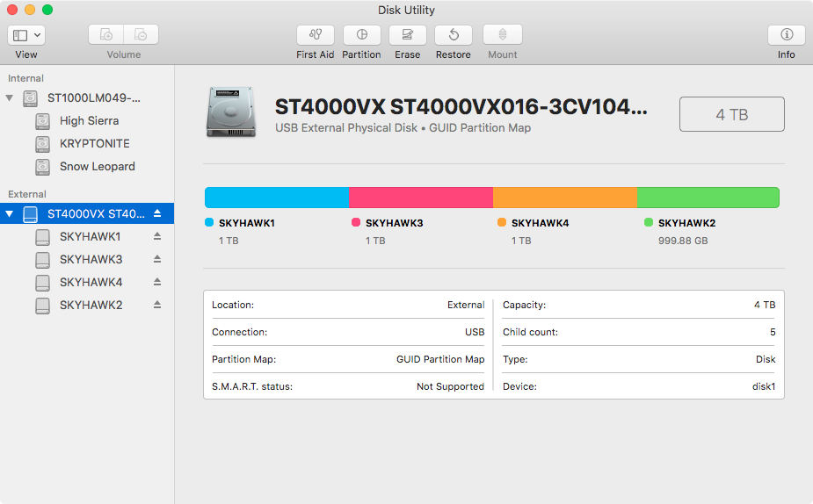Viewport: 813px width, 504px height.
Task: Click the Type Disk value
Action: pos(766,359)
